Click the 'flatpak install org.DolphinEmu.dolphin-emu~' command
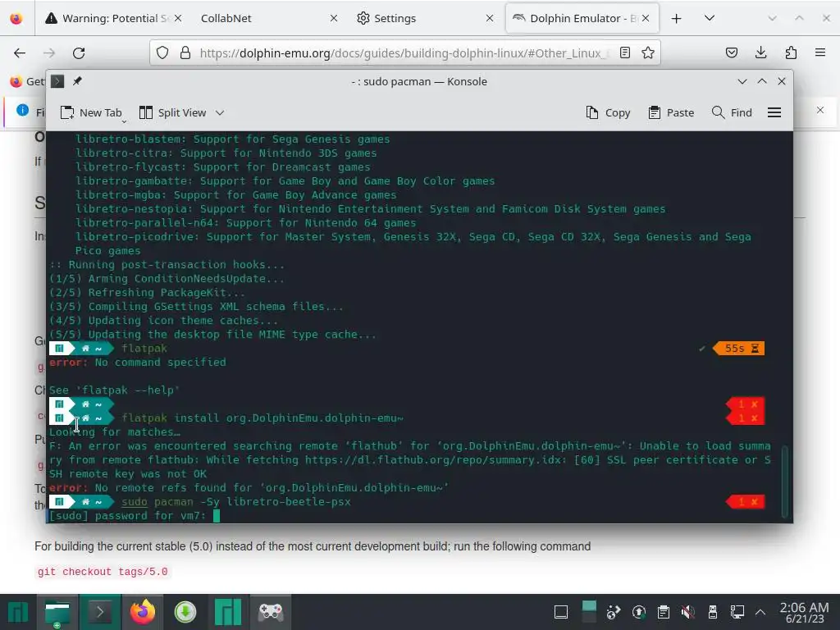This screenshot has width=840, height=630. coord(262,418)
